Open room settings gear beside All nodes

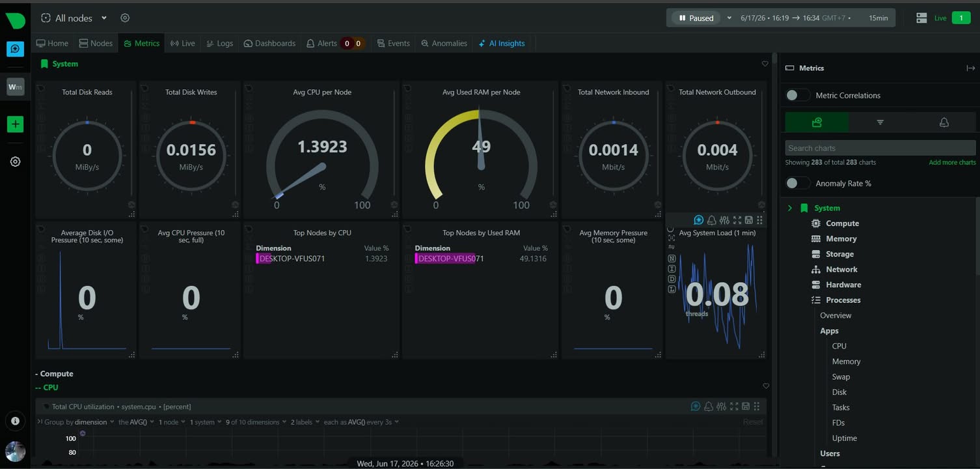coord(126,18)
